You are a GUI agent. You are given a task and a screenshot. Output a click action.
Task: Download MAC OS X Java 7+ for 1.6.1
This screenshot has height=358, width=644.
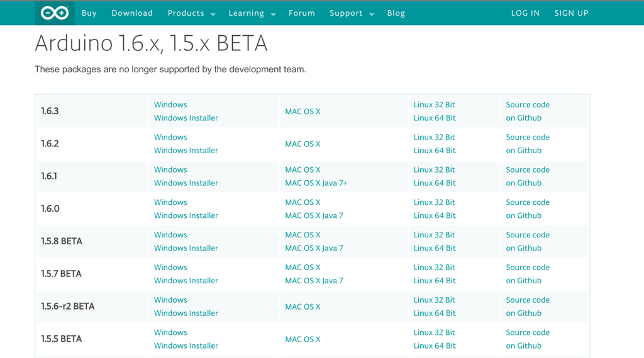pyautogui.click(x=316, y=183)
